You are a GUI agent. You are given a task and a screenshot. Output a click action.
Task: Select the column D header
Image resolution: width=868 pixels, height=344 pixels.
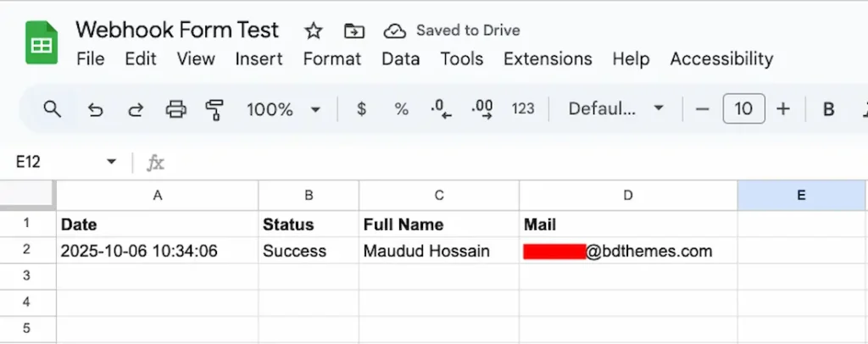628,195
